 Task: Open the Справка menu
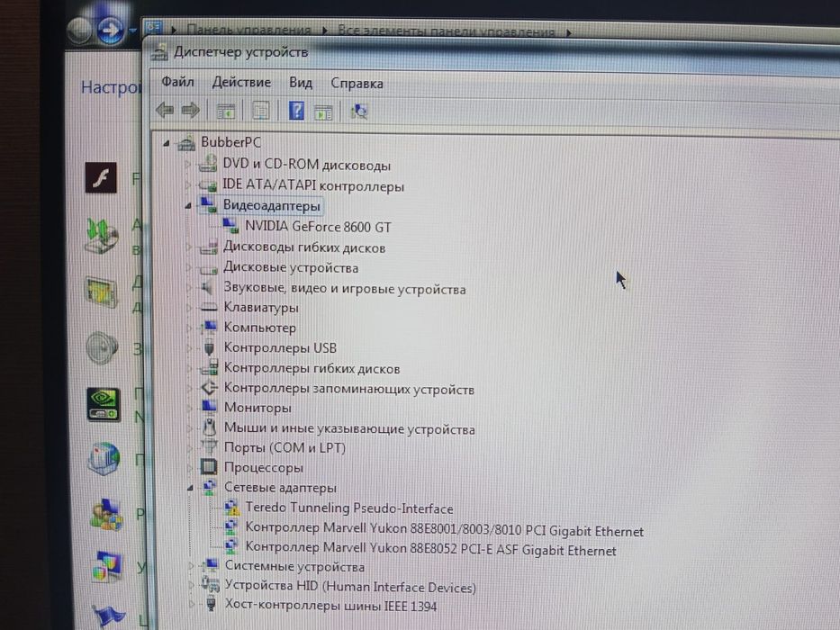pos(357,84)
